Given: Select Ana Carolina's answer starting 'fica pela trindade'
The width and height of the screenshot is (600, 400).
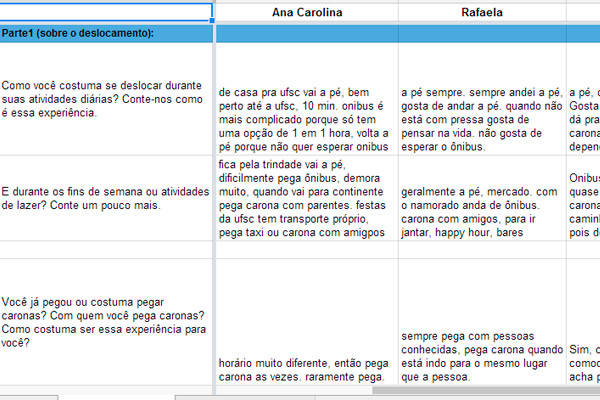Looking at the screenshot, I should pyautogui.click(x=307, y=198).
